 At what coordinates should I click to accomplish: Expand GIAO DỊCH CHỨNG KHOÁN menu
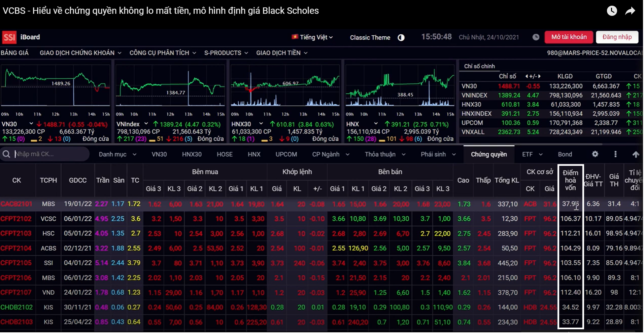coord(80,53)
